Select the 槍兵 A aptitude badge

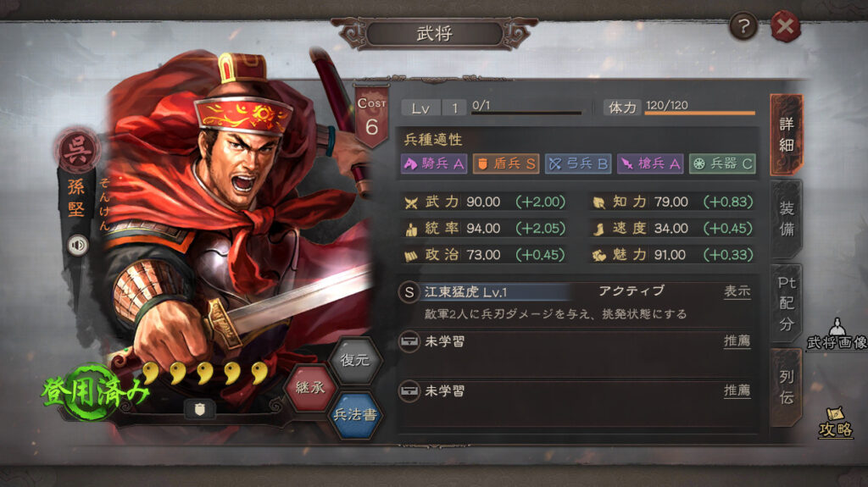pyautogui.click(x=650, y=163)
